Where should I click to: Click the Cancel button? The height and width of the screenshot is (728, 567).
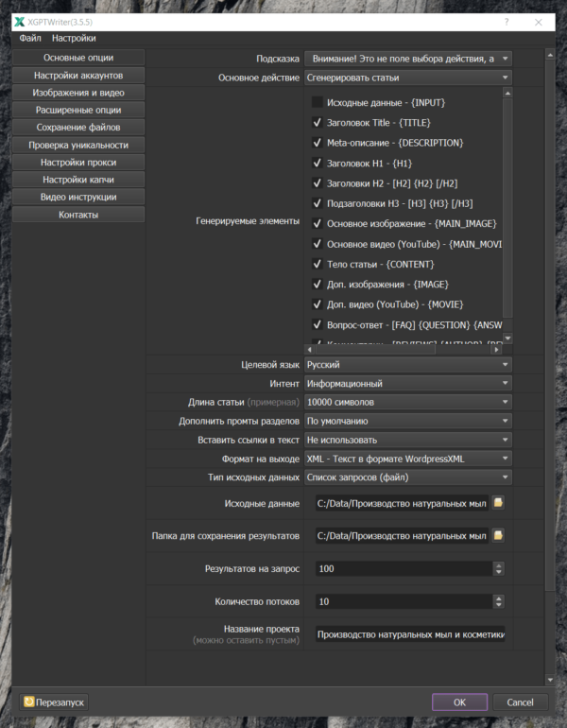(x=520, y=702)
